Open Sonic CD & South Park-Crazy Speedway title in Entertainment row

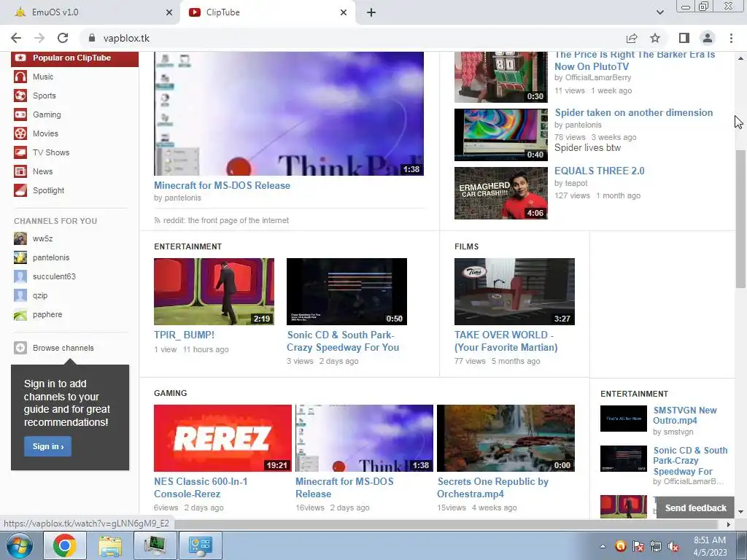(x=343, y=341)
